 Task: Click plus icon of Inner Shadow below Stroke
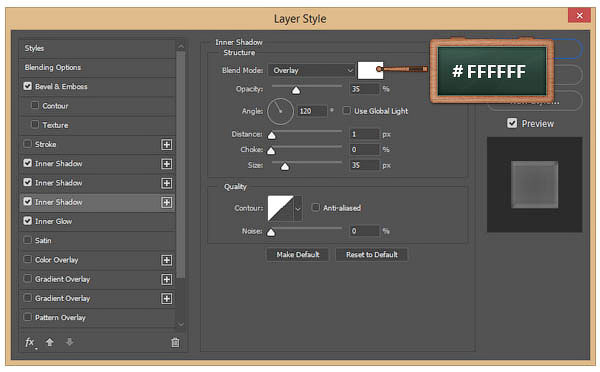(166, 164)
